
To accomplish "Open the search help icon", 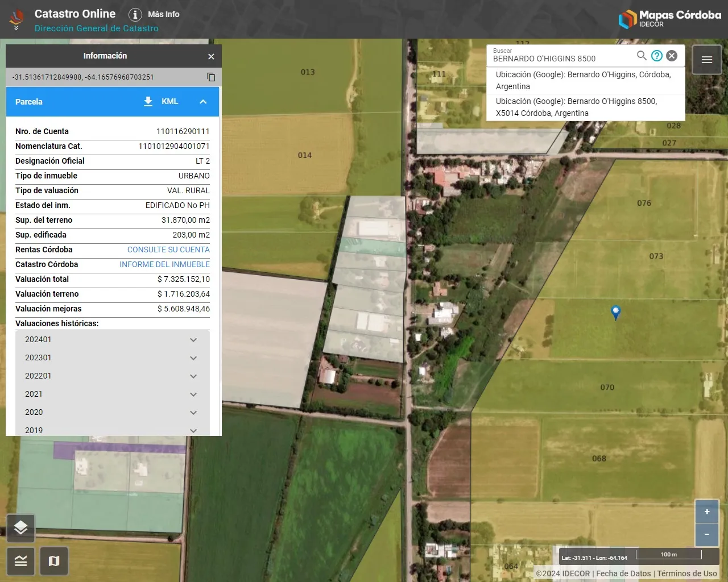I will (x=657, y=55).
